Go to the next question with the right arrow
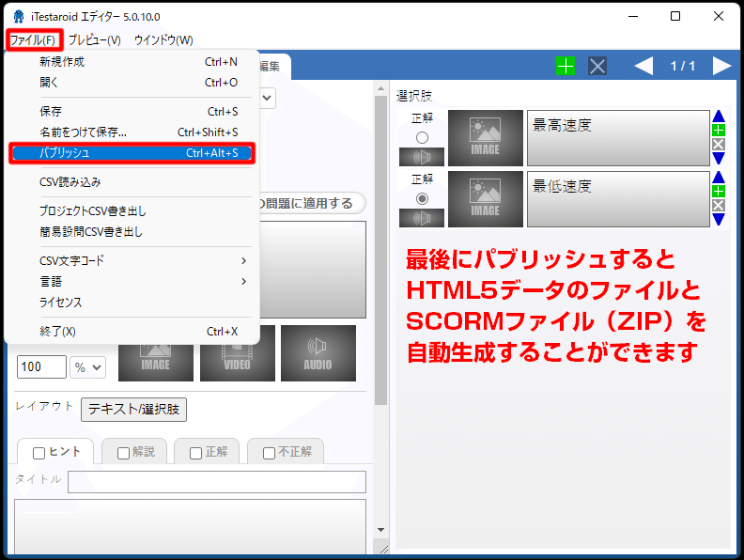The height and width of the screenshot is (560, 744). click(721, 66)
